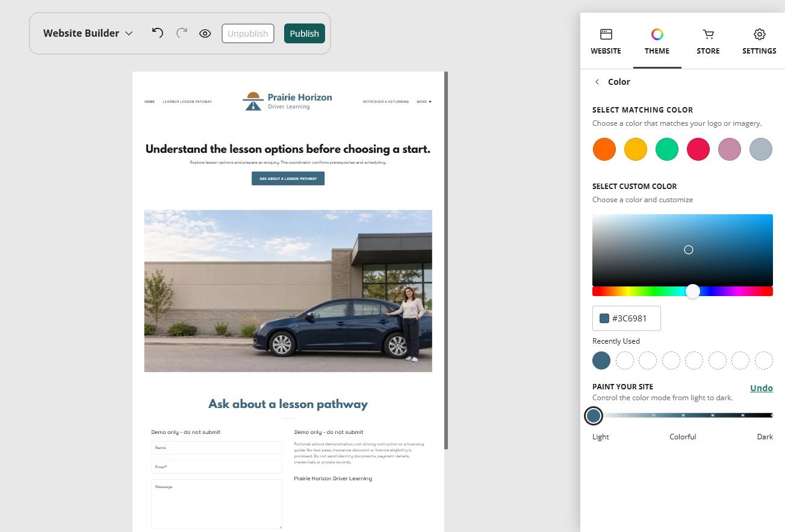Click the Paint Your Site slider handle

pos(594,415)
